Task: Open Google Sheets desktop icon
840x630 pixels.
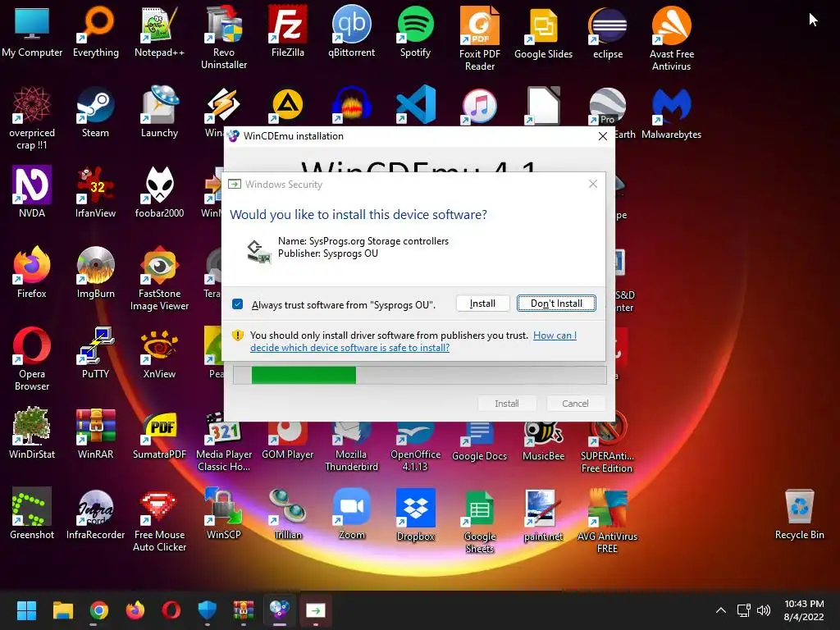Action: pos(479,521)
